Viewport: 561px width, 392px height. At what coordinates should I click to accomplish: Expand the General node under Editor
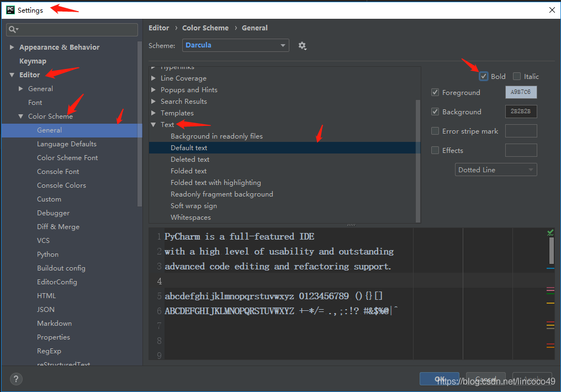tap(21, 89)
